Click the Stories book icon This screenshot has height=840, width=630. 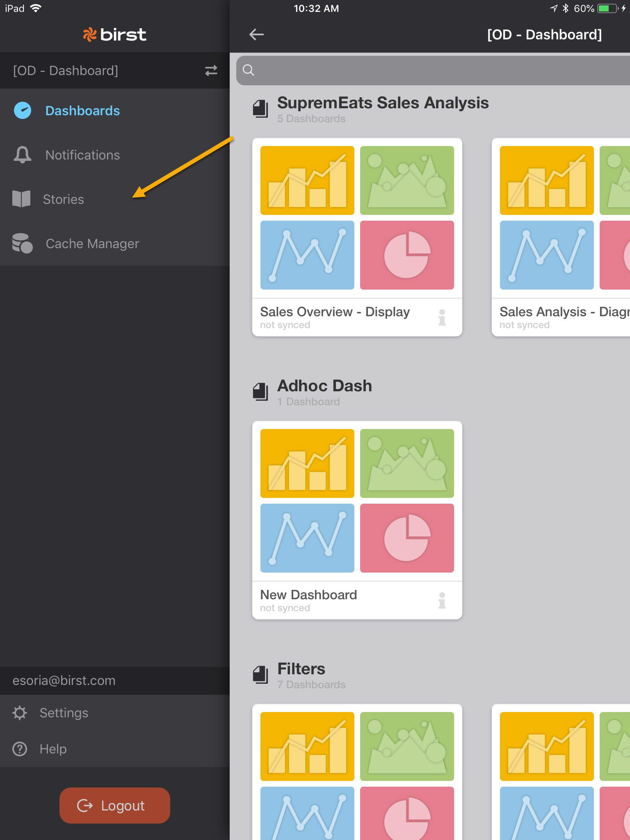21,199
